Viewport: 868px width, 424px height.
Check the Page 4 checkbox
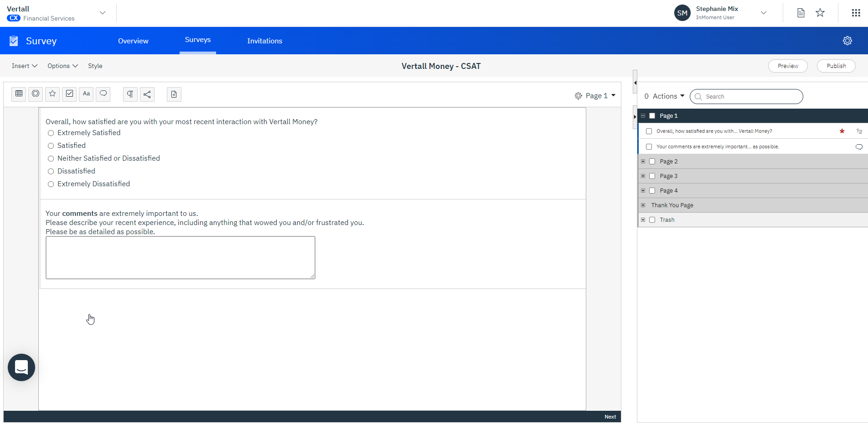[652, 191]
